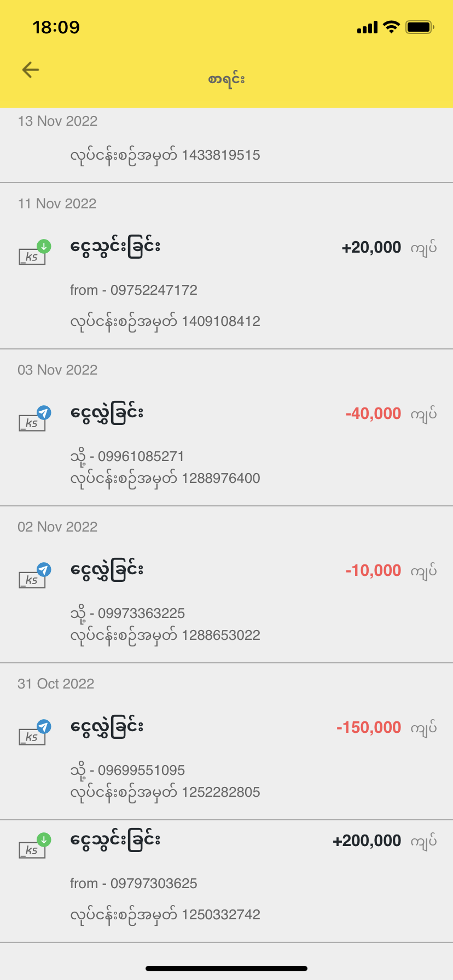Tap the deposit icon for 11 Nov transaction
Image resolution: width=453 pixels, height=980 pixels.
(x=34, y=253)
